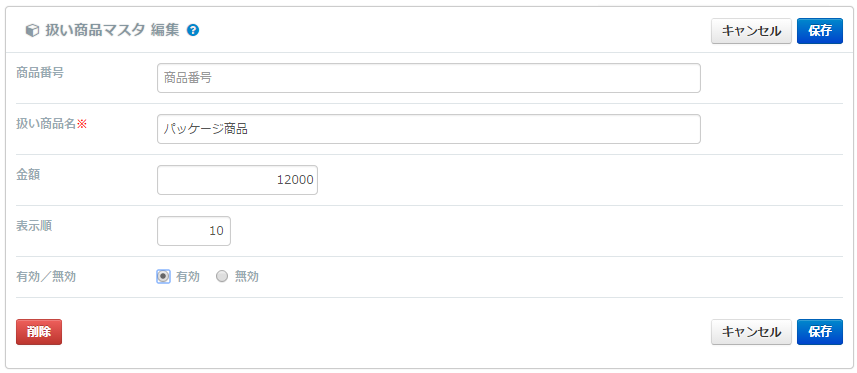The width and height of the screenshot is (857, 373).
Task: Focus the 商品番号 input field
Action: [x=428, y=78]
